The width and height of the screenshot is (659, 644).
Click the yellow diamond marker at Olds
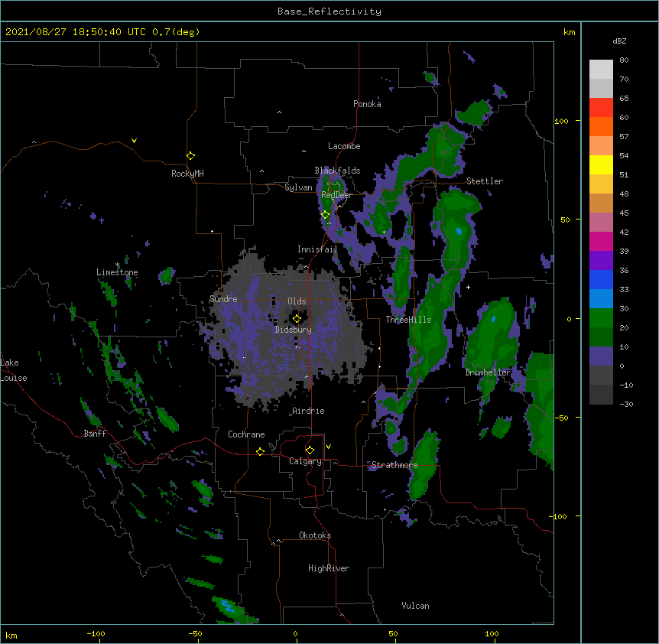(x=297, y=319)
